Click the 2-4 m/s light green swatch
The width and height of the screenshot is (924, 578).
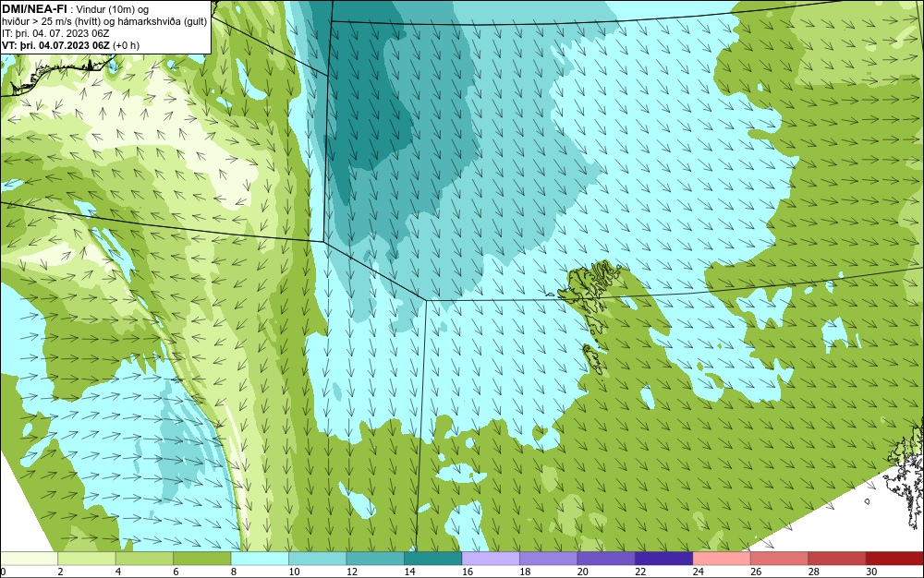pyautogui.click(x=87, y=559)
